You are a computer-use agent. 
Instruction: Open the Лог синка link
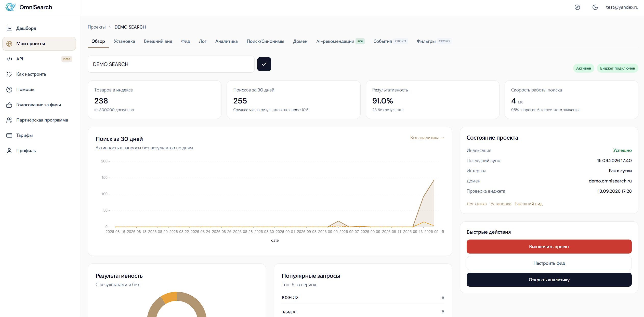click(x=477, y=204)
